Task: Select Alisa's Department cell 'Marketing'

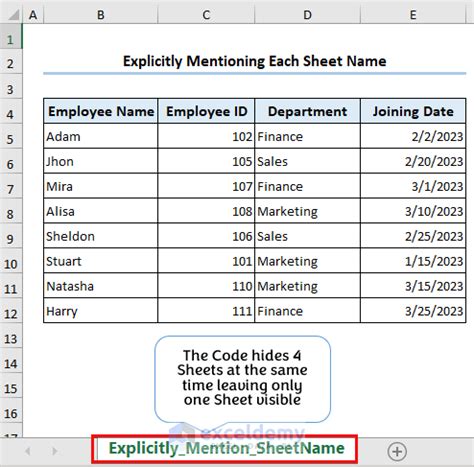Action: [307, 211]
